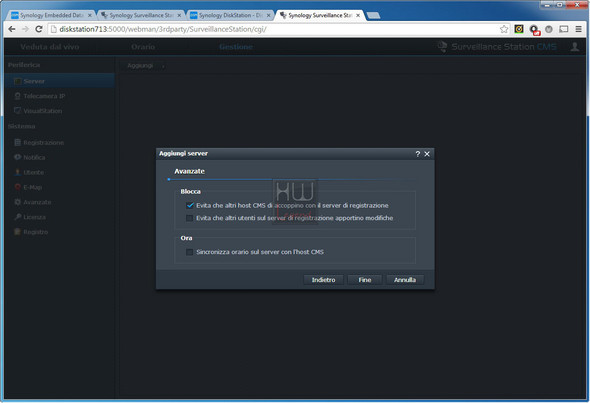This screenshot has height=403, width=590.
Task: Close the Synology DiskStation browser tab
Action: tap(268, 15)
